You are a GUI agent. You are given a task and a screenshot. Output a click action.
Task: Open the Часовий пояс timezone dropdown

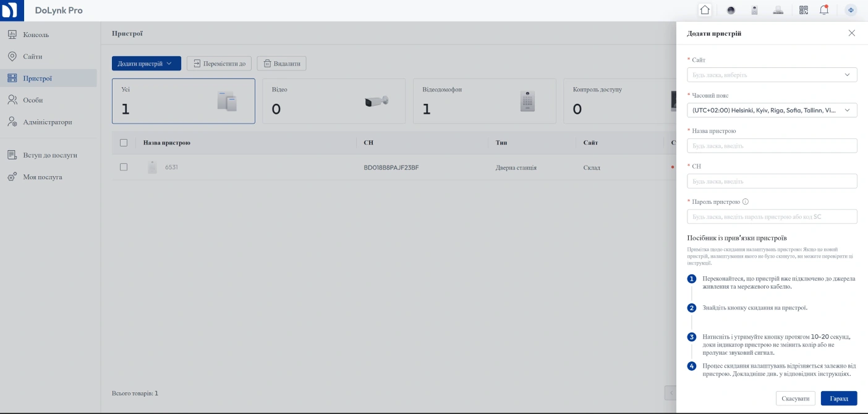[772, 110]
